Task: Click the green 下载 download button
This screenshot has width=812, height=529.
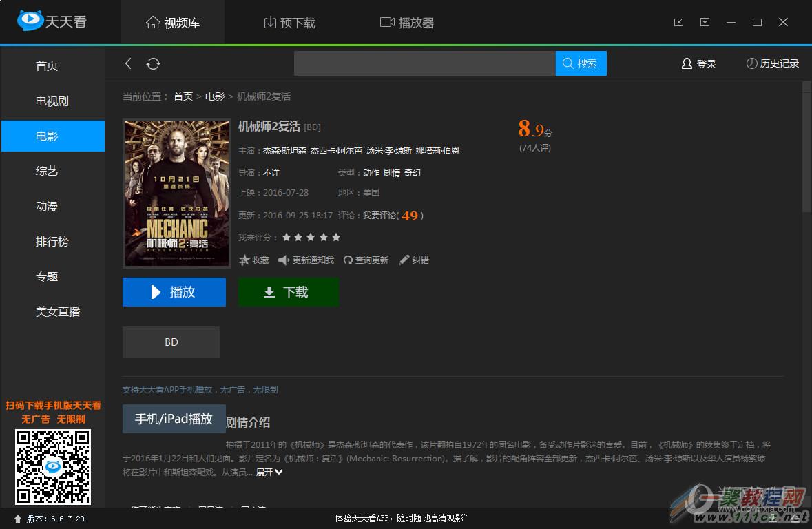Action: (288, 292)
